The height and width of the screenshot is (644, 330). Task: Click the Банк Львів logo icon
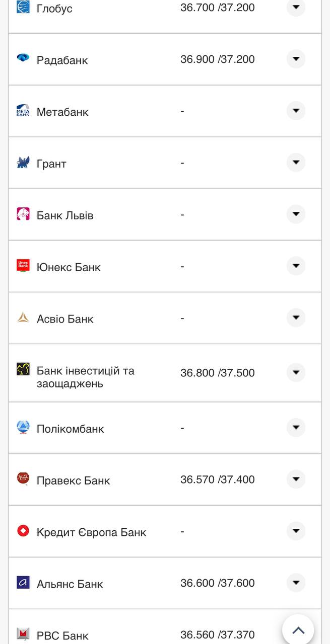[x=23, y=214]
